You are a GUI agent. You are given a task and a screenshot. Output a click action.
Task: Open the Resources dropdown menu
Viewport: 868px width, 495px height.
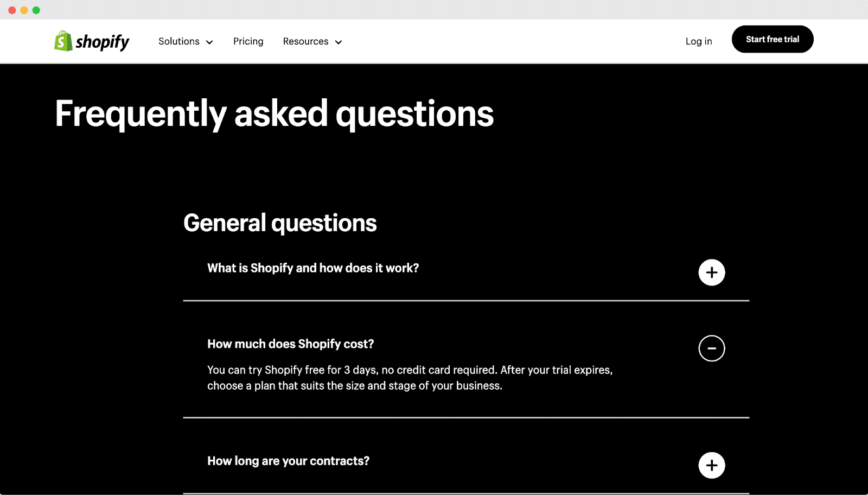[x=312, y=41]
